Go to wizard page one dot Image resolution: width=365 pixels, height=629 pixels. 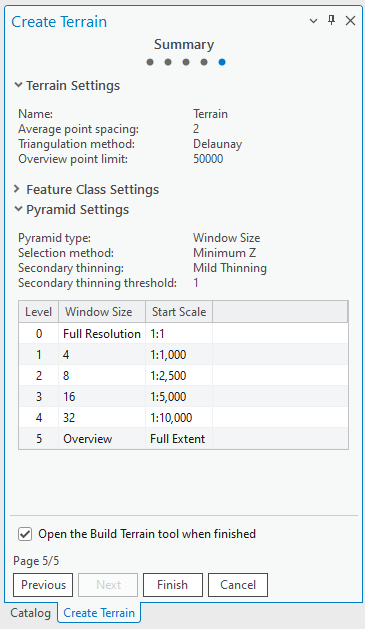point(150,62)
